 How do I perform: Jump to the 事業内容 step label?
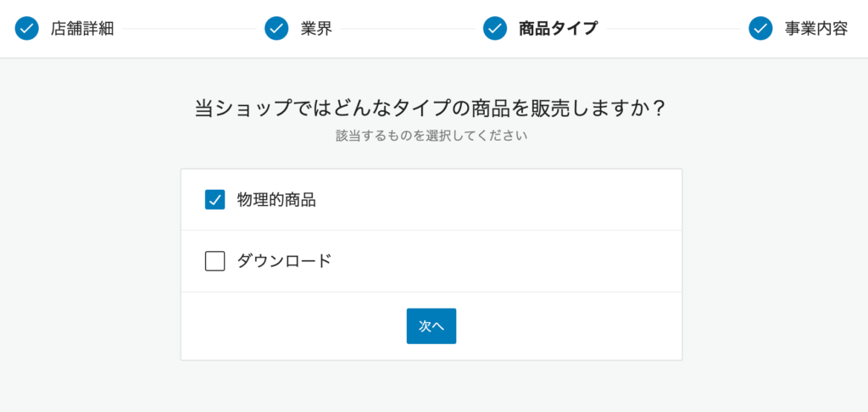(x=816, y=29)
